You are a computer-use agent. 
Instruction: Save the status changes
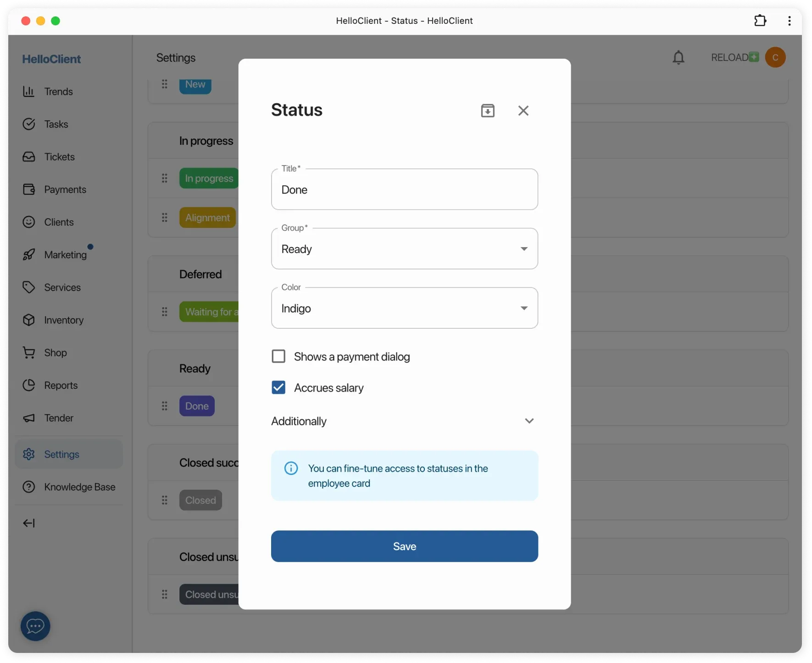404,546
